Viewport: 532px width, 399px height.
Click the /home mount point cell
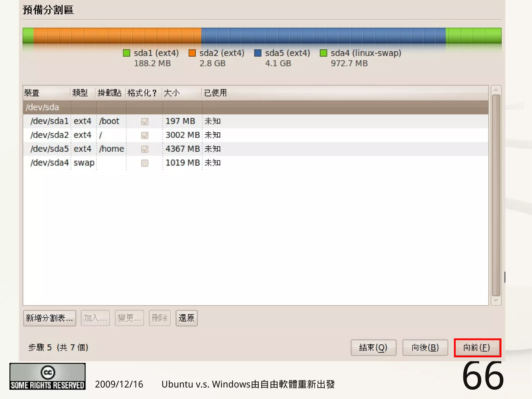[111, 149]
